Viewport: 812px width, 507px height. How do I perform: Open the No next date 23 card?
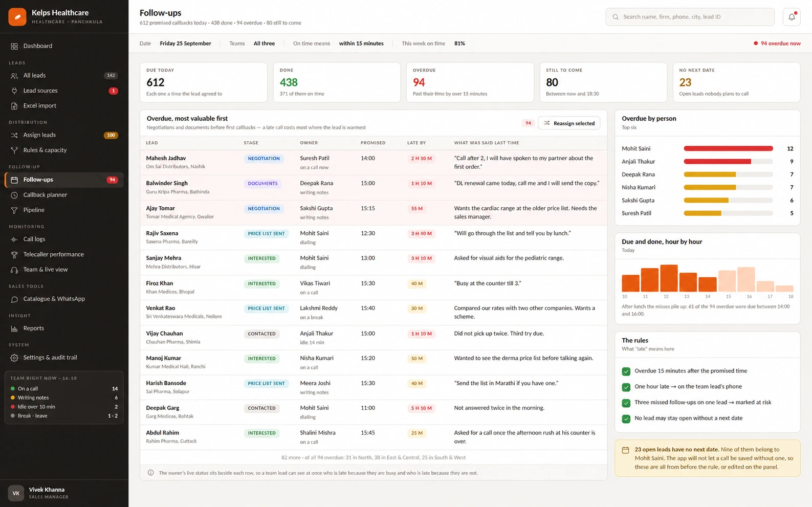click(736, 82)
